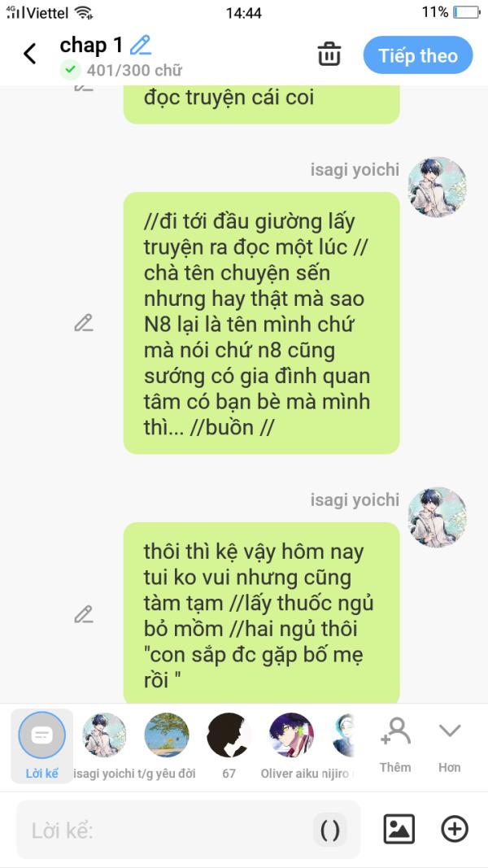Viewport: 488px width, 868px height.
Task: Open the image picker icon
Action: [399, 829]
